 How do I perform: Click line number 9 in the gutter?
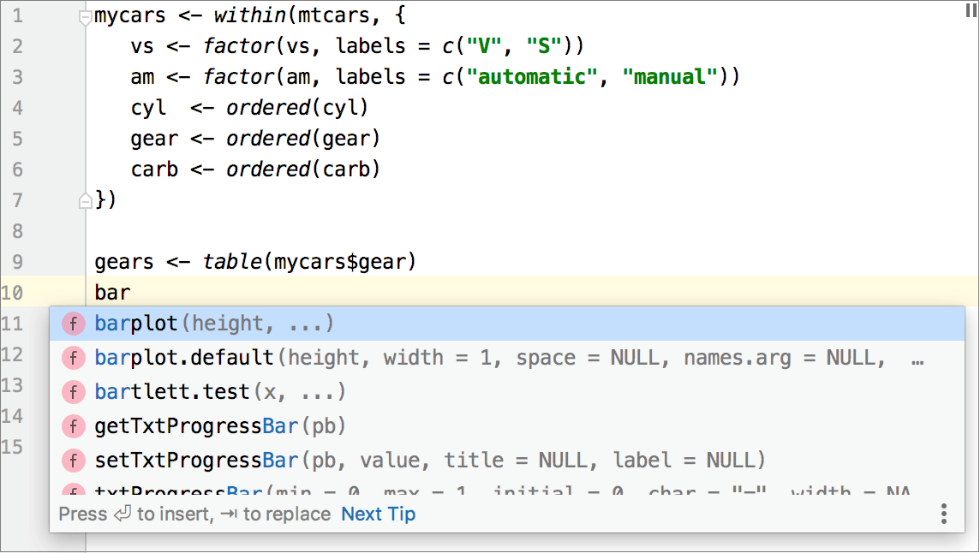16,261
